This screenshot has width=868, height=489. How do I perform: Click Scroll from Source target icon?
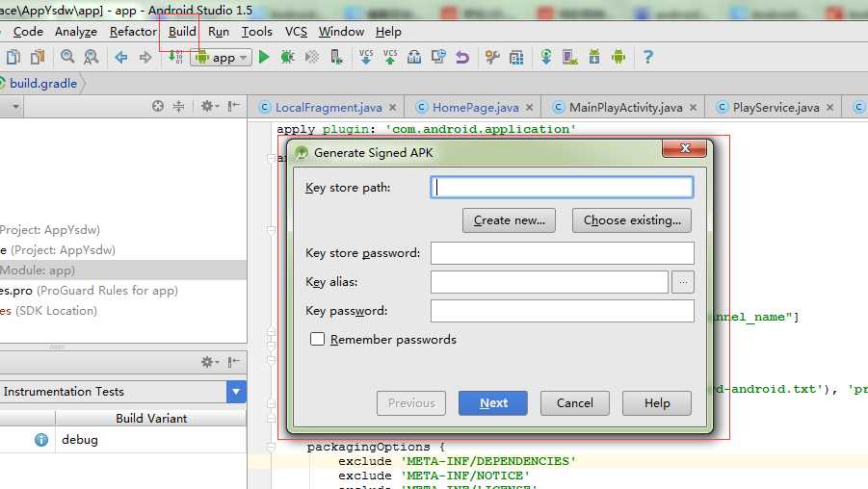click(158, 106)
